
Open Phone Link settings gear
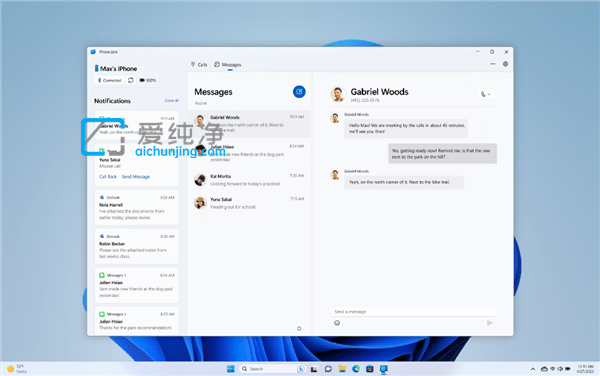tap(505, 64)
